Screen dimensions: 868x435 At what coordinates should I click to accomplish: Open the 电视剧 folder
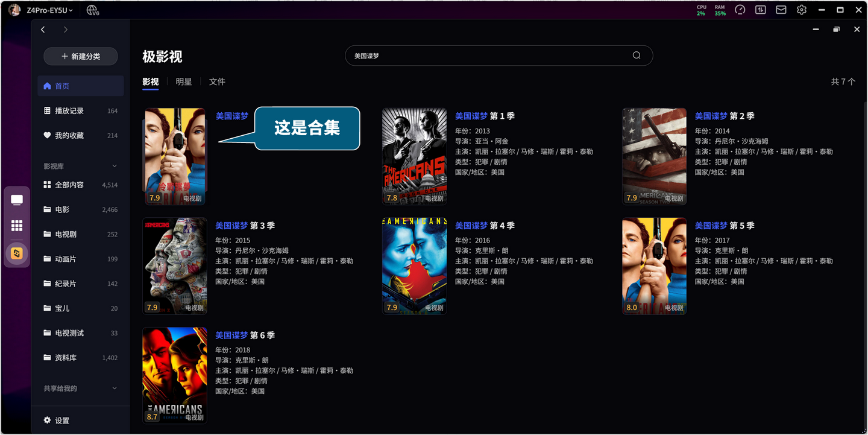pyautogui.click(x=81, y=234)
